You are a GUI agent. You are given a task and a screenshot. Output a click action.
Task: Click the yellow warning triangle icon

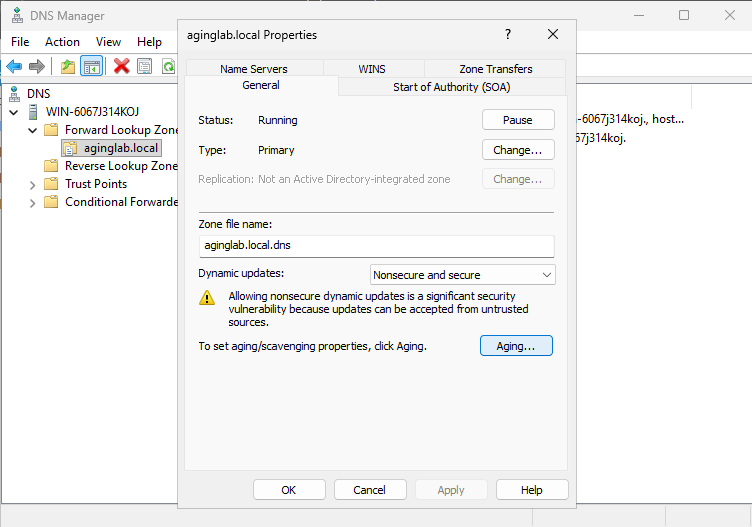tap(207, 298)
